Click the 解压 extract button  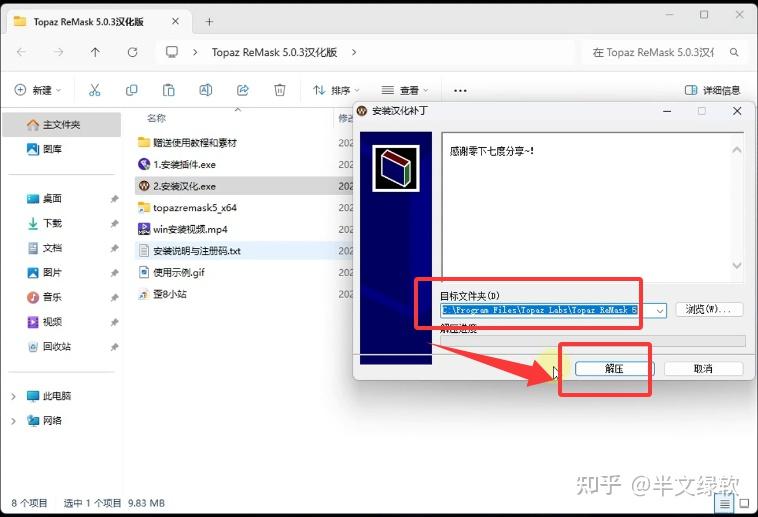(x=614, y=369)
